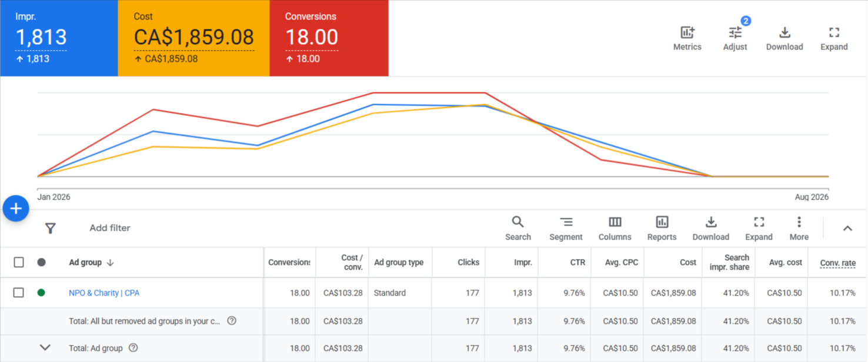Check the NPO & Charity | CPA row checkbox

19,293
